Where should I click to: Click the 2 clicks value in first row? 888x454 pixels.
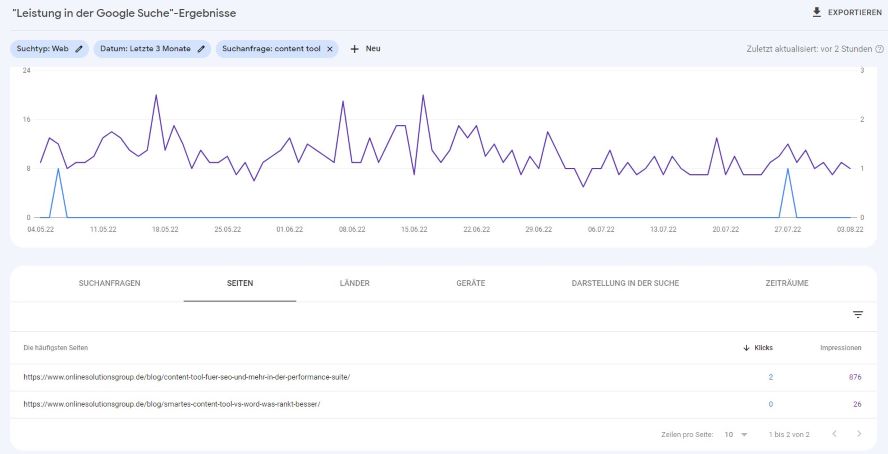click(x=771, y=377)
